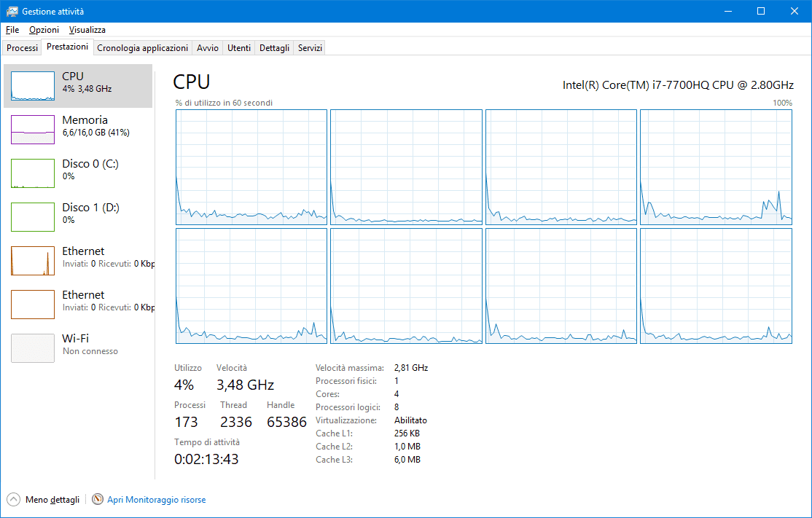Click the first Ethernet graph with spike
This screenshot has width=812, height=518.
[33, 261]
